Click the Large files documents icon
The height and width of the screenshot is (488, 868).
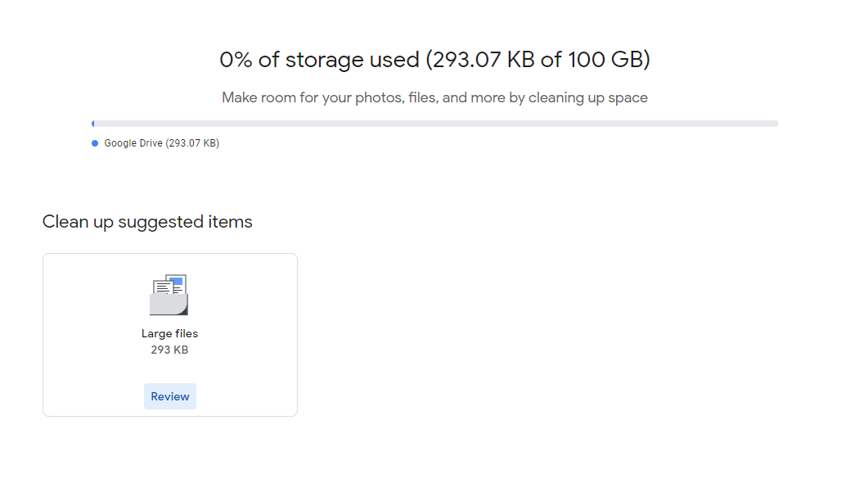click(169, 295)
